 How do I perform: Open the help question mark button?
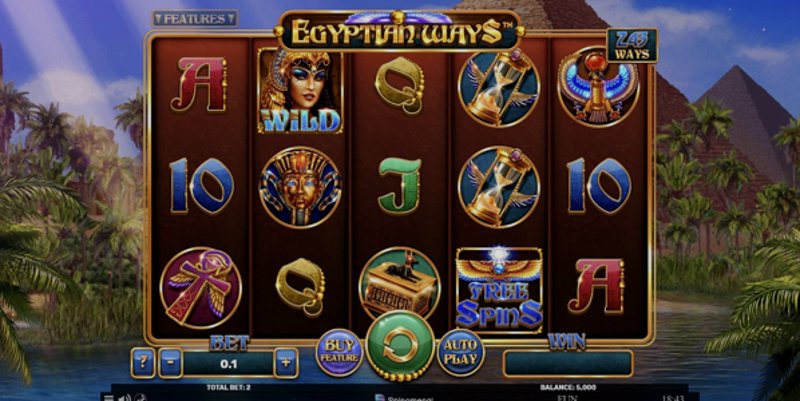click(143, 363)
